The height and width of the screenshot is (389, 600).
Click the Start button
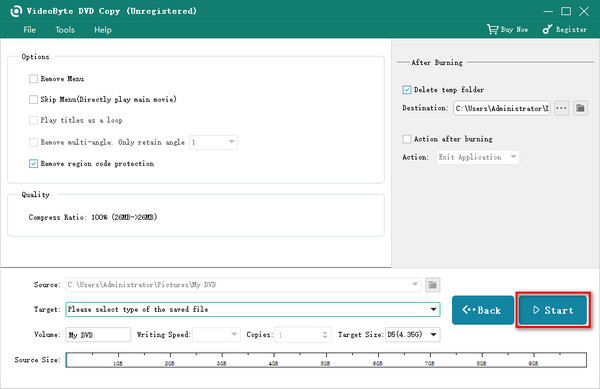point(553,310)
